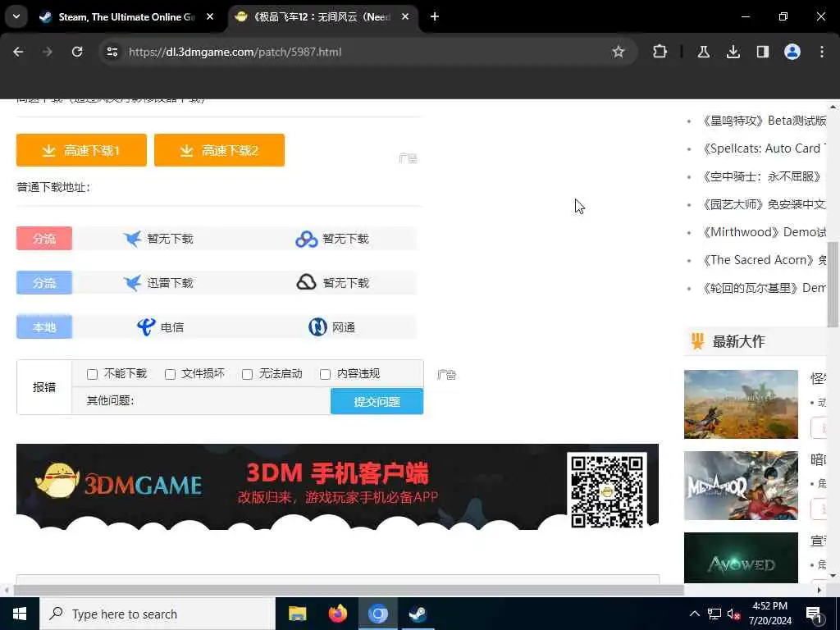View site information icon in address bar

pyautogui.click(x=112, y=52)
